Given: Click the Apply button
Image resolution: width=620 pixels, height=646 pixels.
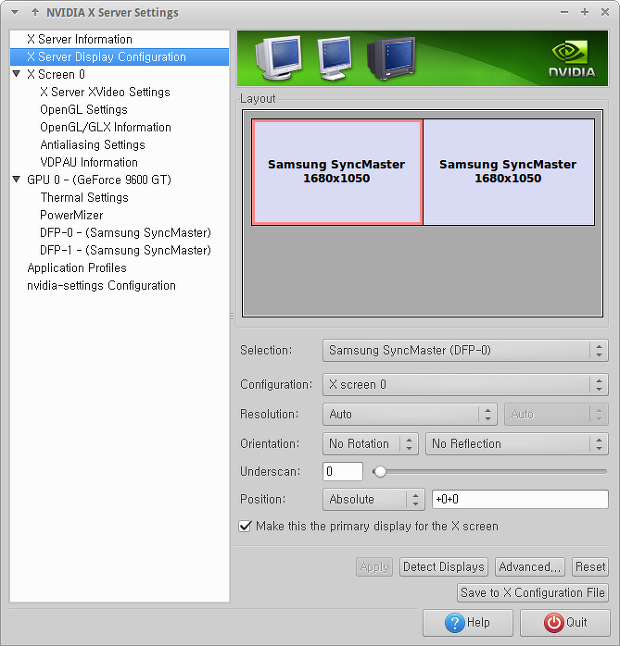Looking at the screenshot, I should 374,567.
